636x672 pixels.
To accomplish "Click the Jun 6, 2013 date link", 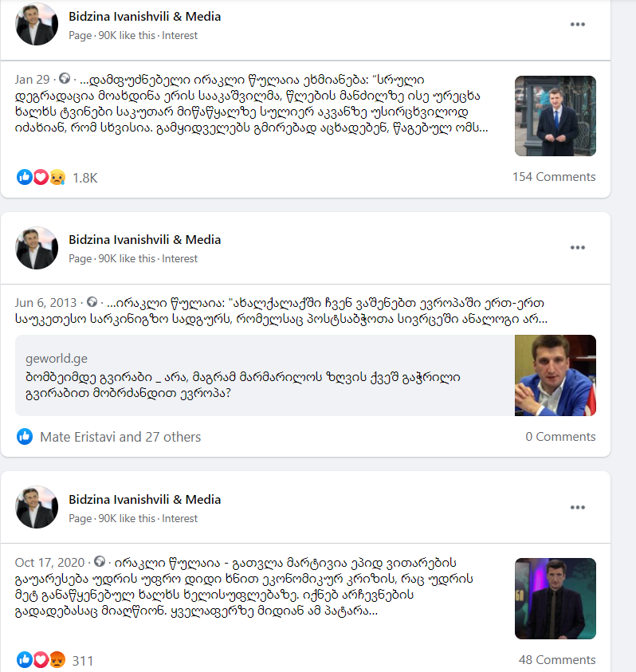I will pos(45,303).
